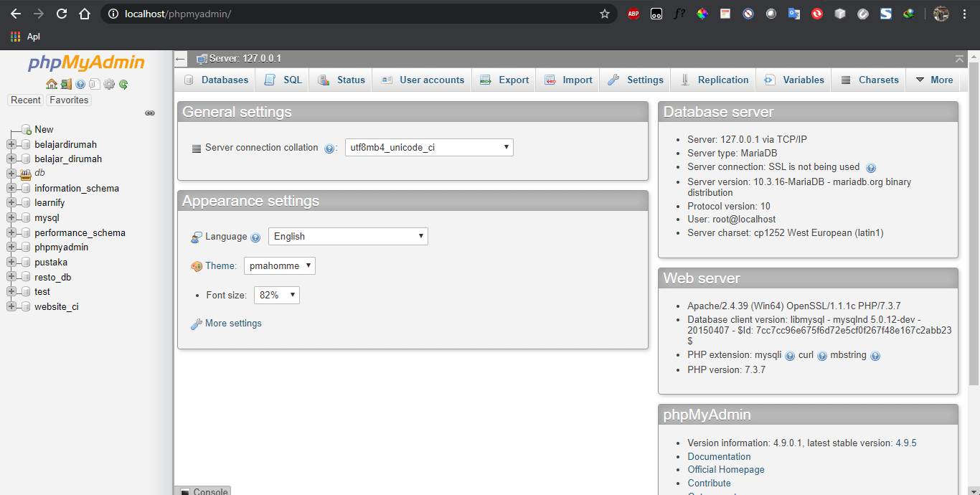Click the Log out door icon

[x=66, y=84]
